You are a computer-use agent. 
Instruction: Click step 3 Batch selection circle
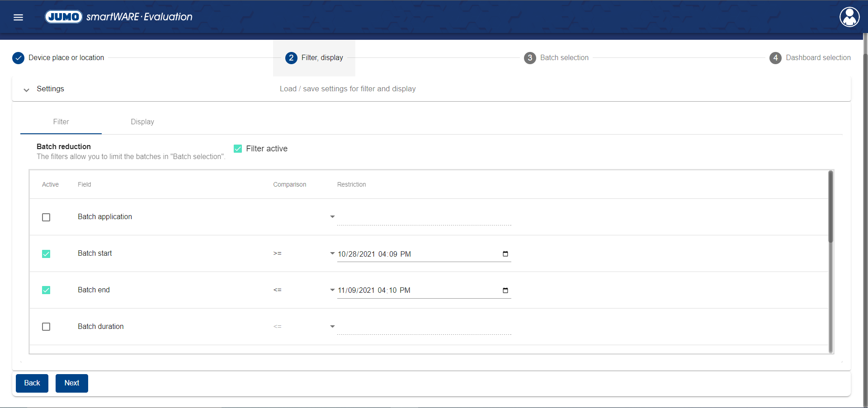pyautogui.click(x=530, y=58)
